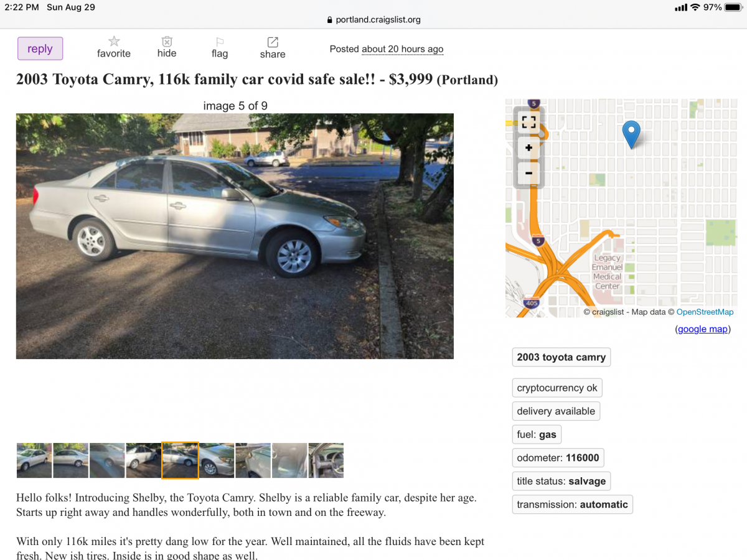Tap the battery indicator in the status bar
747x560 pixels.
(732, 7)
